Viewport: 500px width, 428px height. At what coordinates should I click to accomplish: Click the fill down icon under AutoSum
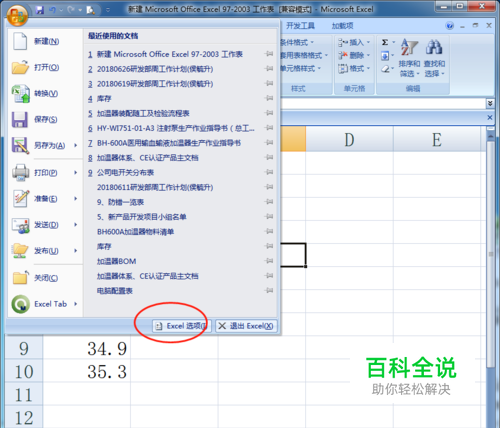point(385,55)
